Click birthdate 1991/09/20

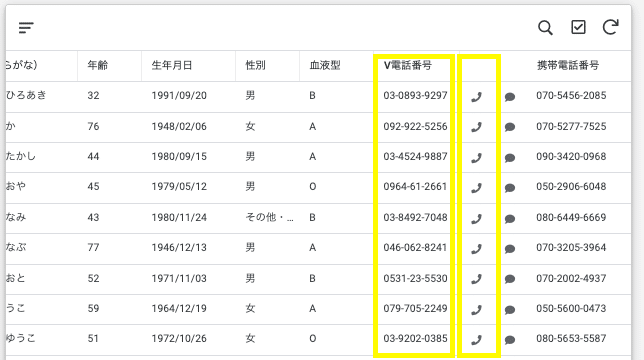pyautogui.click(x=179, y=96)
